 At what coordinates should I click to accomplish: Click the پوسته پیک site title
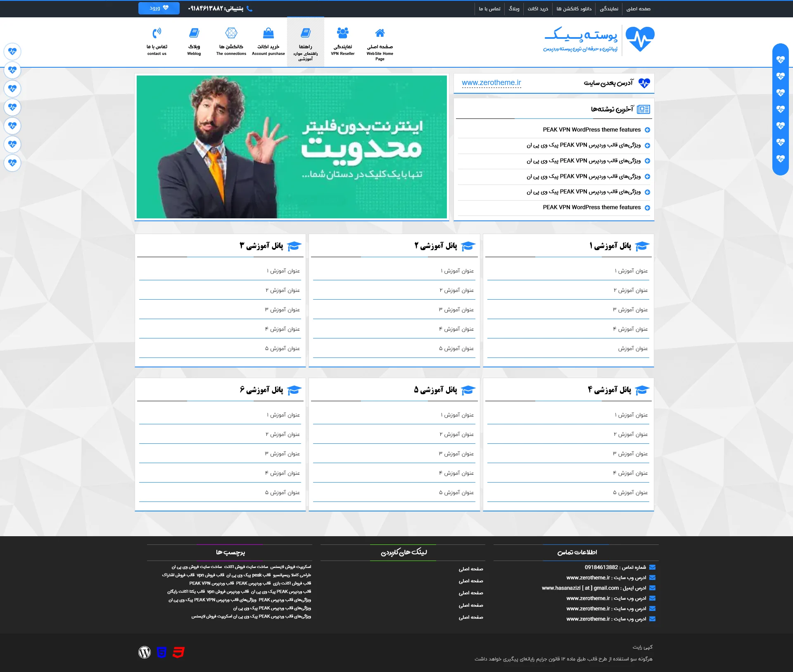581,35
